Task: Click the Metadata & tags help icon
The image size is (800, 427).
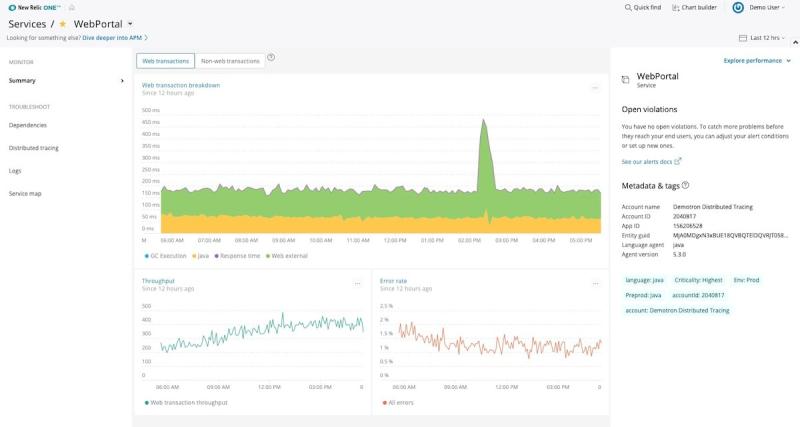Action: pos(685,185)
